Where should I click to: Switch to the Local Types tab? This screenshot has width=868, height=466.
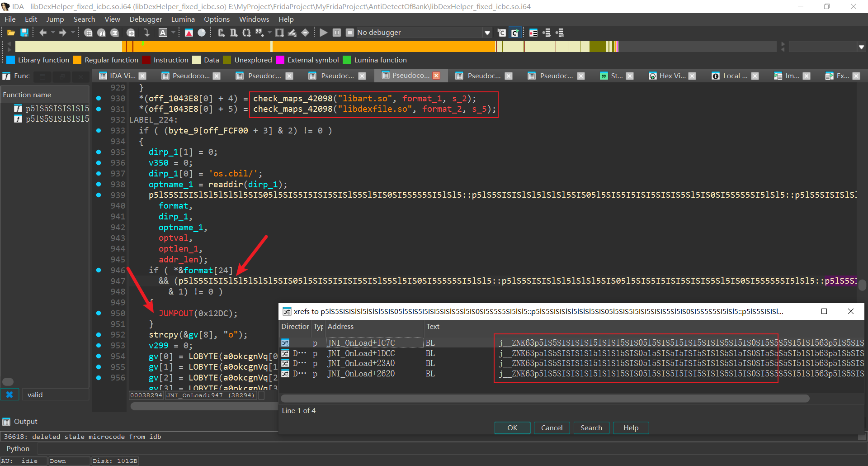pos(734,76)
